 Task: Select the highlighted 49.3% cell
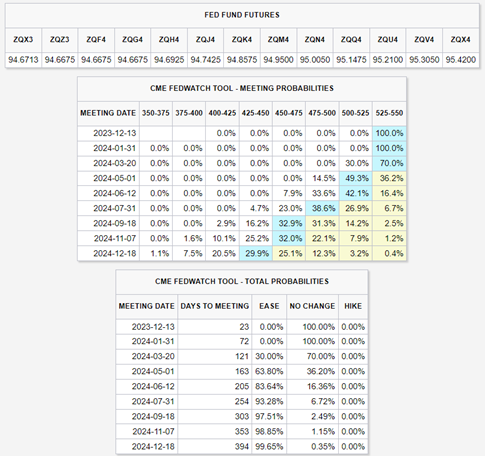click(356, 178)
